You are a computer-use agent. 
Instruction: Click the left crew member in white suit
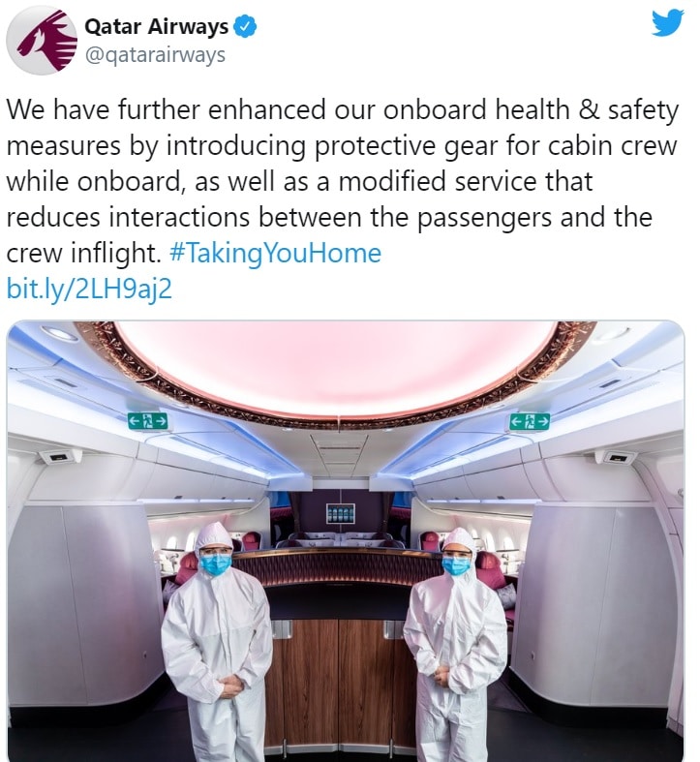[x=216, y=642]
